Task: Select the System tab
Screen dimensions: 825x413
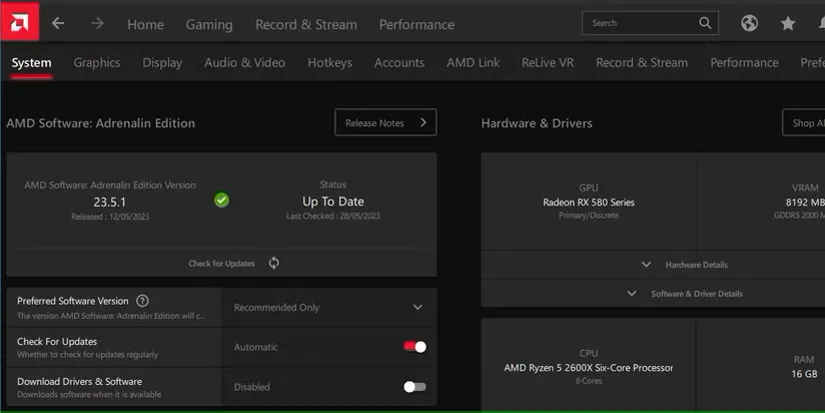Action: (32, 63)
